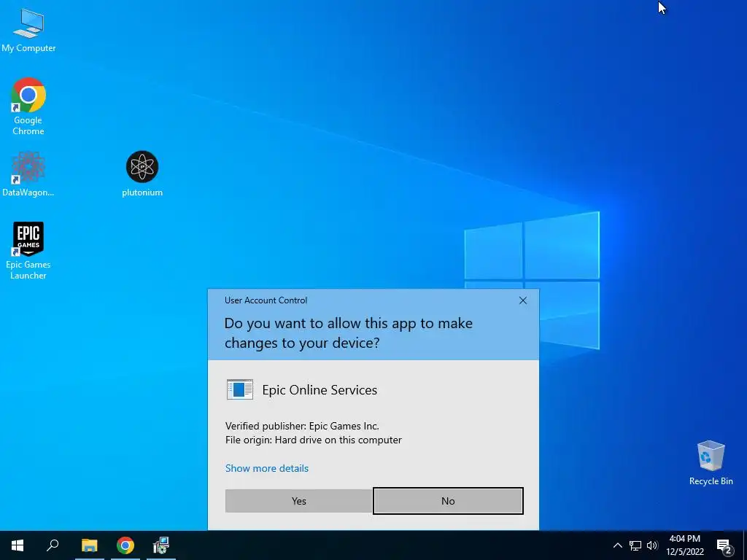Expand Show more details link
Image resolution: width=747 pixels, height=560 pixels.
[267, 468]
